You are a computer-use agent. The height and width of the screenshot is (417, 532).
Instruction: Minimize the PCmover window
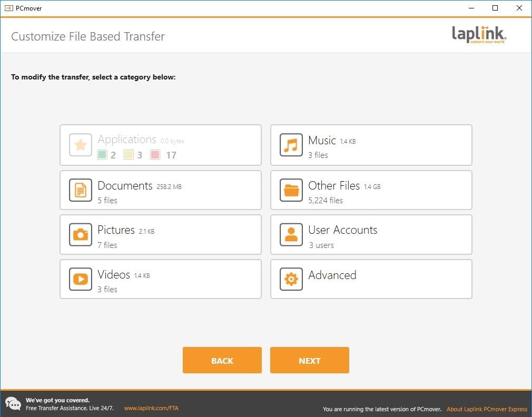coord(471,8)
